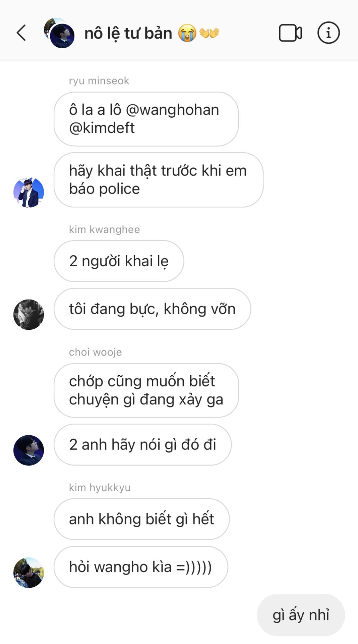Tap ryu minseok's profile avatar
Image resolution: width=358 pixels, height=644 pixels.
pyautogui.click(x=28, y=192)
